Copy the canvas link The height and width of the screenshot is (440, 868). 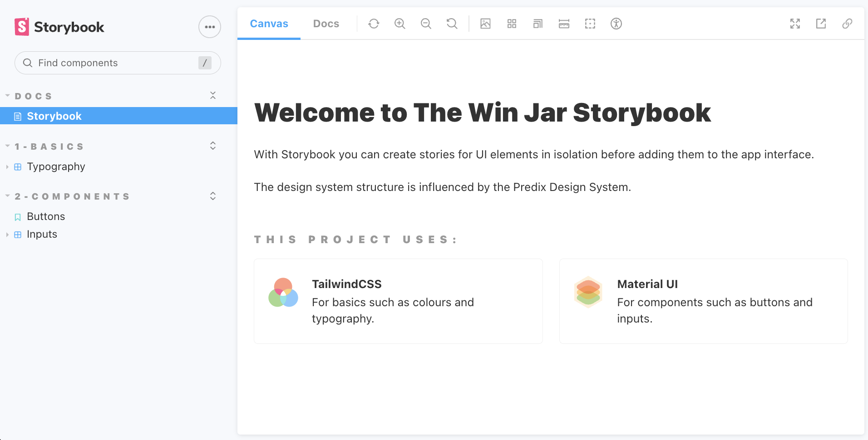pos(847,24)
